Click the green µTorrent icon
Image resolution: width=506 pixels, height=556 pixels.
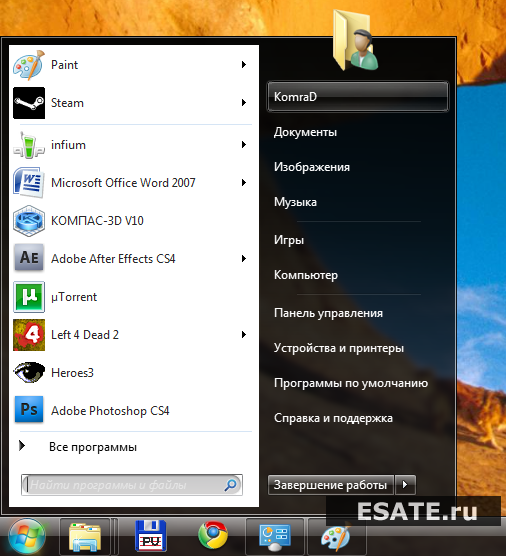click(x=29, y=297)
